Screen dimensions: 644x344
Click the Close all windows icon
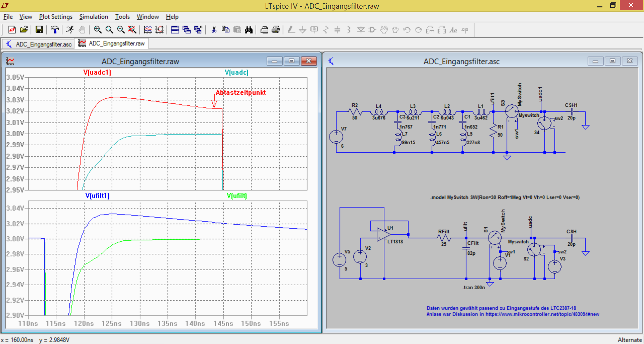pyautogui.click(x=198, y=30)
